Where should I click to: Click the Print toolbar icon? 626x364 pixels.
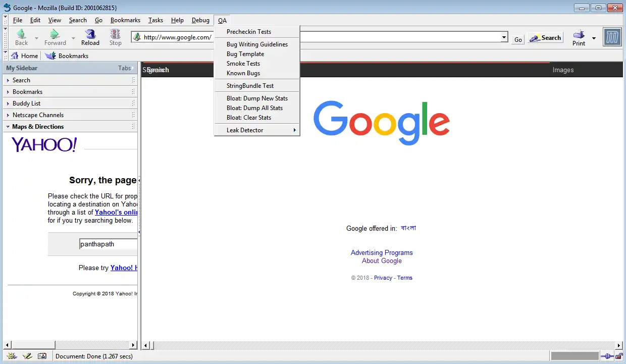(579, 38)
